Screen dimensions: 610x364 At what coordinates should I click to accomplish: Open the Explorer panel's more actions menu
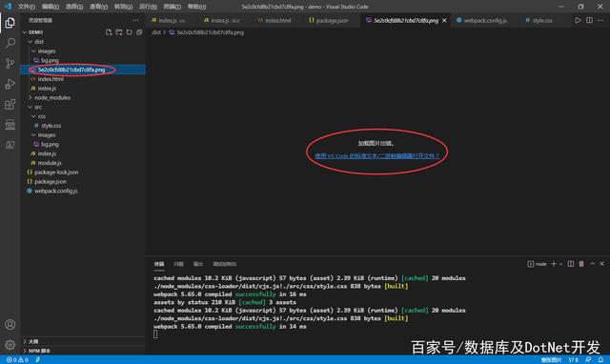pyautogui.click(x=135, y=20)
